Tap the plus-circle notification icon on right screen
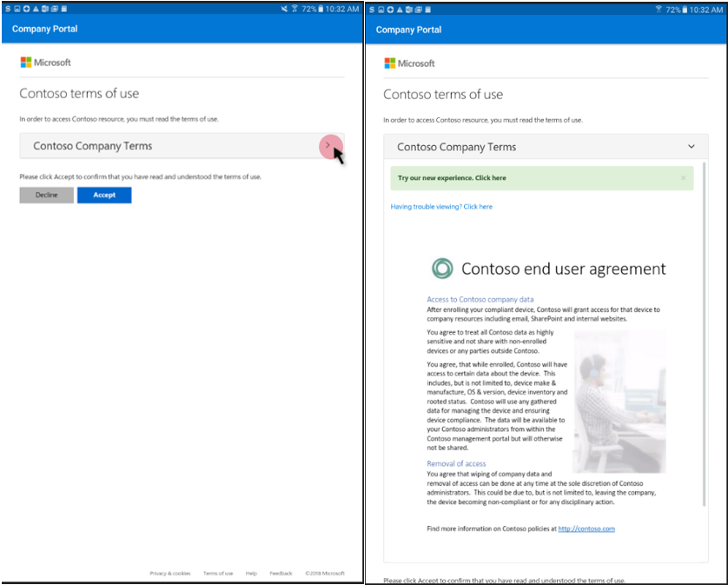This screenshot has height=585, width=728. 390,10
